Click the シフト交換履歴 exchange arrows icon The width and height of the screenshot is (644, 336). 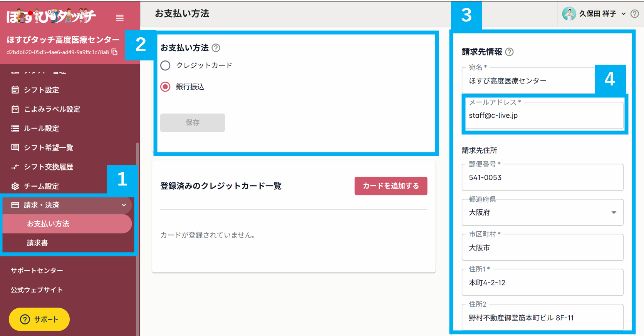point(15,167)
